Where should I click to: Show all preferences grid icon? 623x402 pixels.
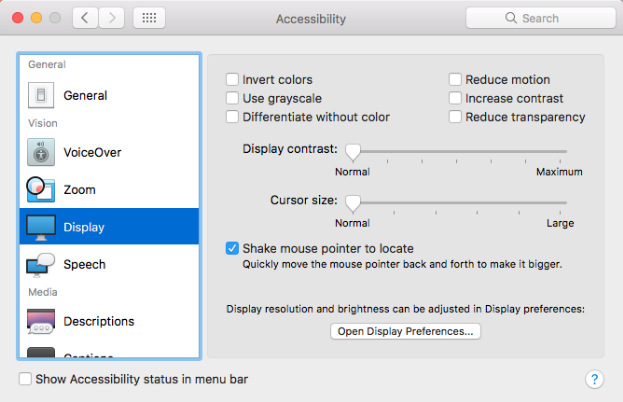pos(149,18)
